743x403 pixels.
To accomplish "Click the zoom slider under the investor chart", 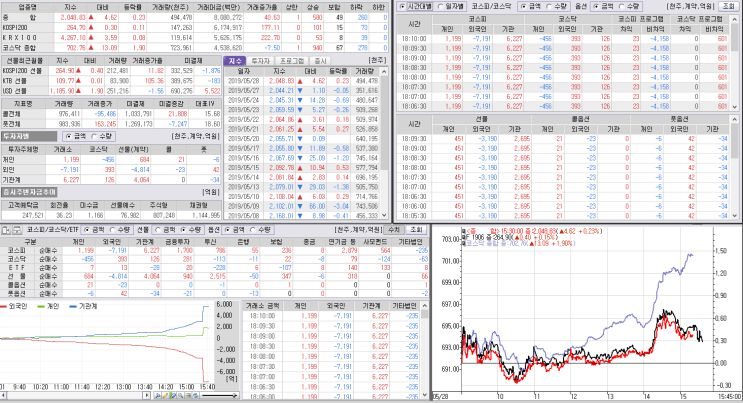I will (219, 395).
